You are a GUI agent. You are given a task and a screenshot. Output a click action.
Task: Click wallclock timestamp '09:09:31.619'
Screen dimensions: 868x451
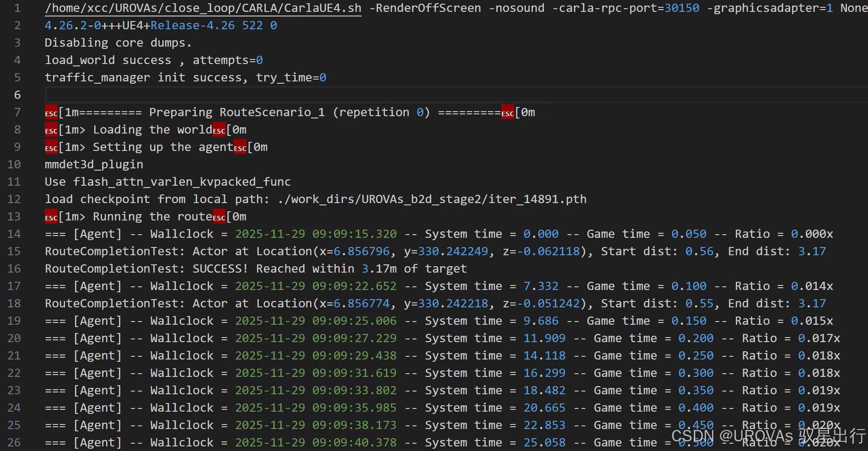(354, 373)
